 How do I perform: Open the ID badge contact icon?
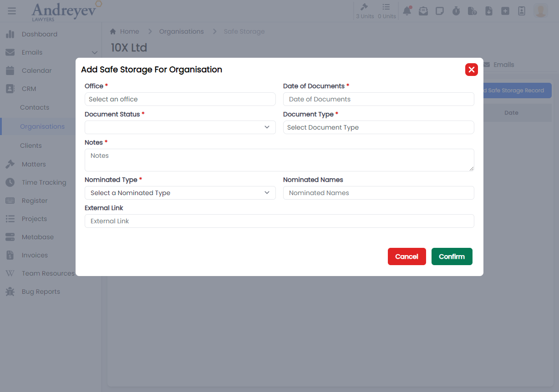point(522,11)
